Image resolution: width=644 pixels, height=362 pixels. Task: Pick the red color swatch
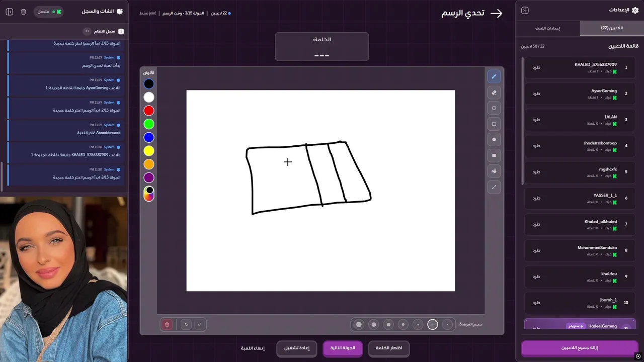tap(149, 111)
